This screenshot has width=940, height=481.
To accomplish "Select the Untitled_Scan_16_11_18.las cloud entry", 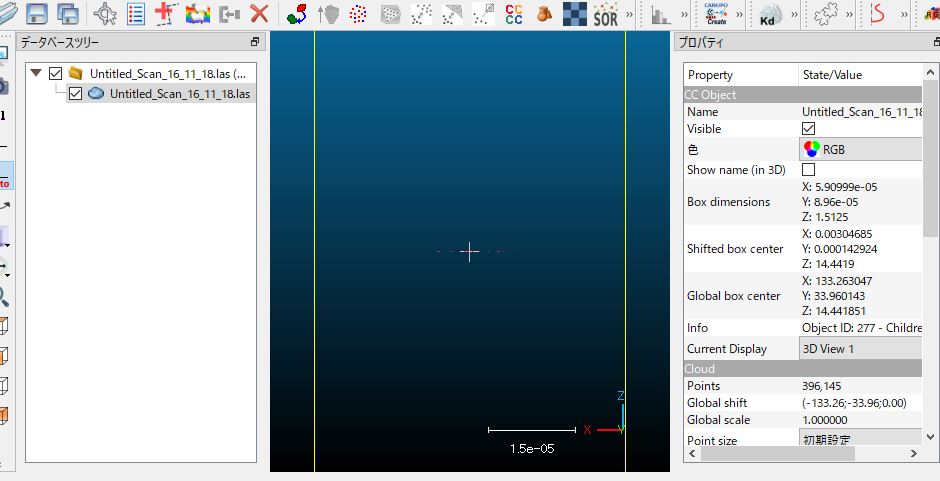I will click(179, 93).
